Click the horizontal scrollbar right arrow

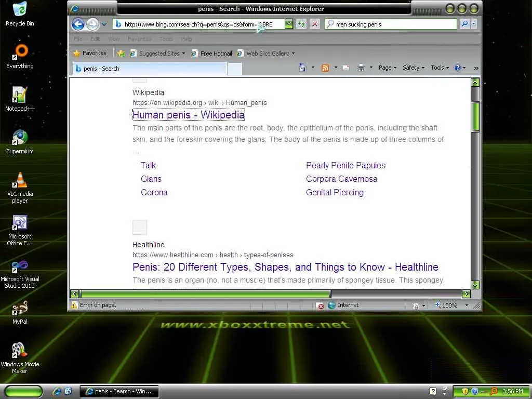[x=467, y=294]
